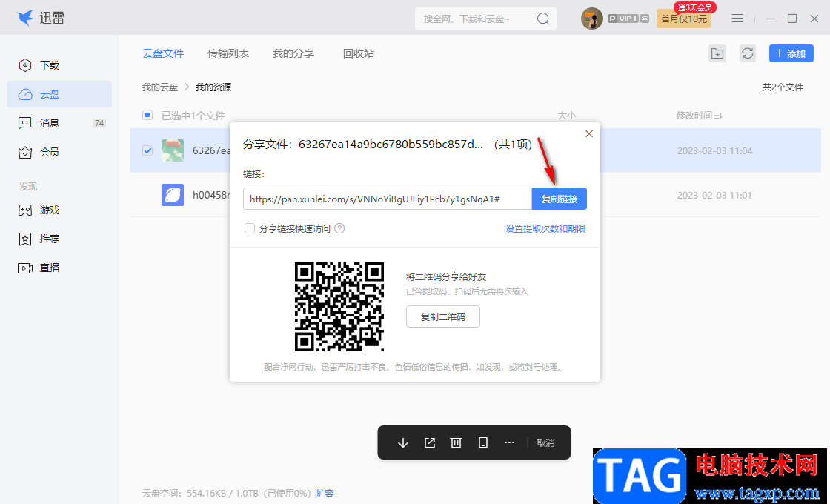The image size is (830, 504).
Task: Click the share link URL field
Action: [388, 199]
